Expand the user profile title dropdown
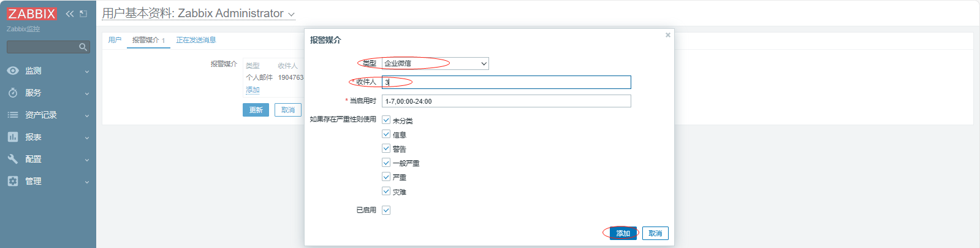Screen dimensions: 980x248 [x=291, y=14]
